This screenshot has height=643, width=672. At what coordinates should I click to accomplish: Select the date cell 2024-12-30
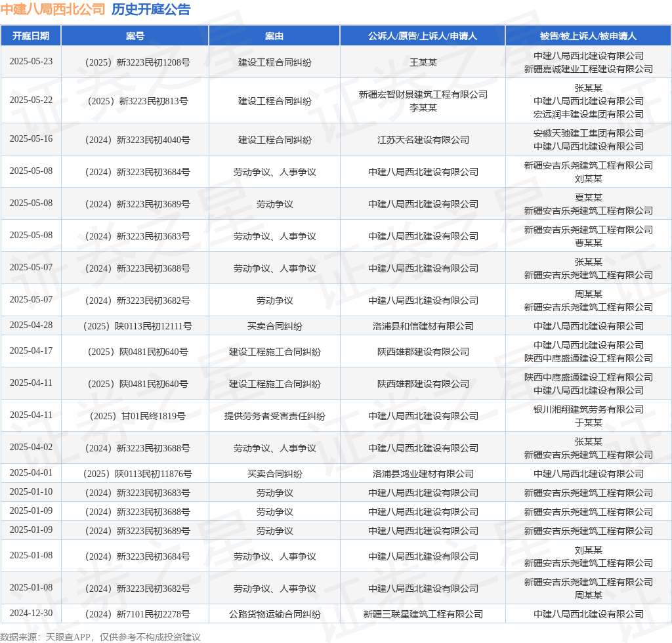(x=31, y=613)
